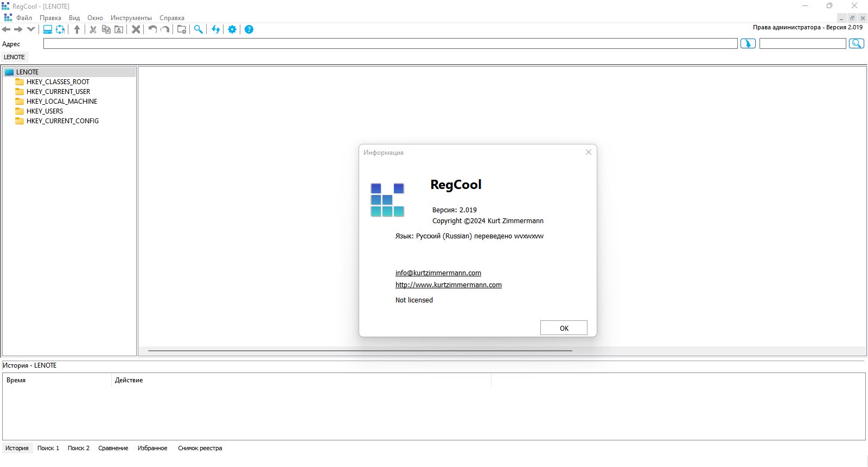Open the Справка menu
Viewport: 868px width, 467px height.
[172, 18]
